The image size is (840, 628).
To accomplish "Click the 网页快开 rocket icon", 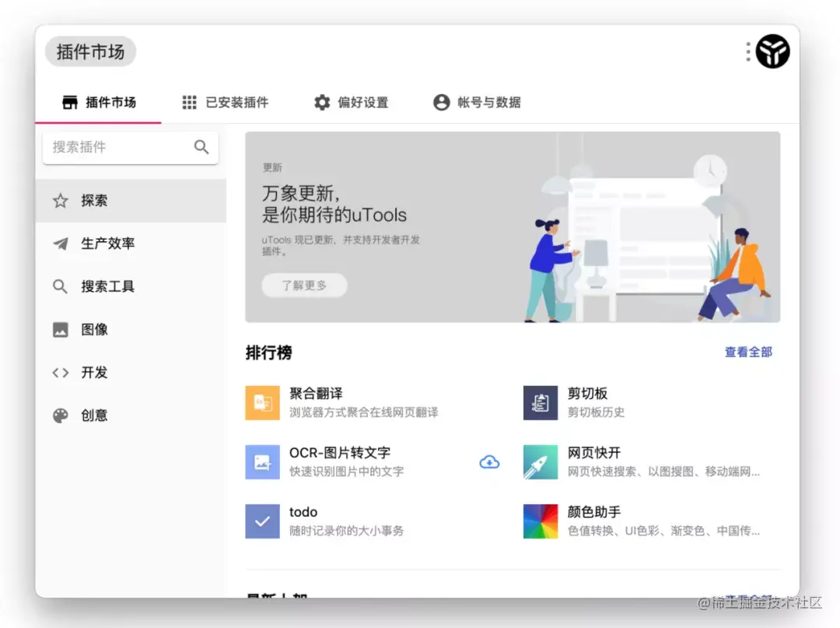I will (540, 461).
